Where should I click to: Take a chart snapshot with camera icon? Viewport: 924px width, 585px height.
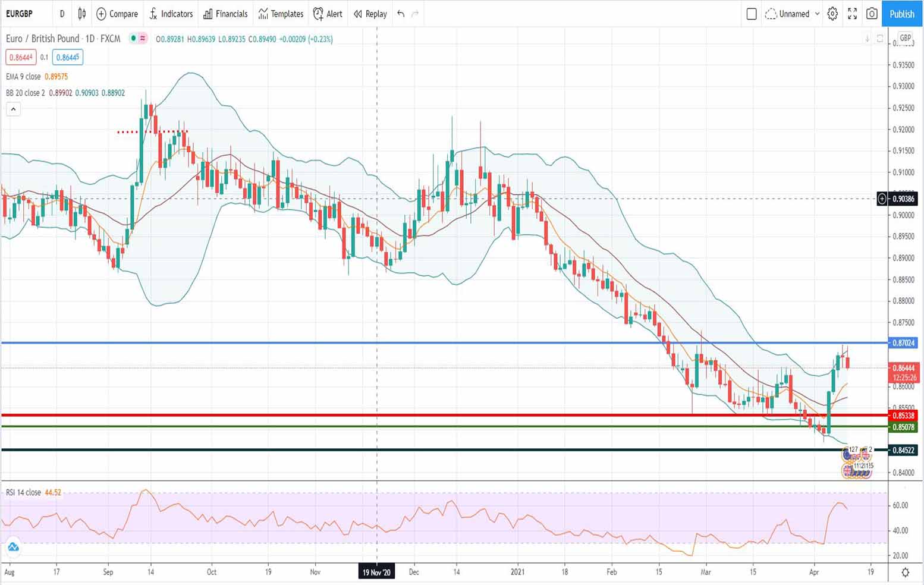tap(871, 14)
